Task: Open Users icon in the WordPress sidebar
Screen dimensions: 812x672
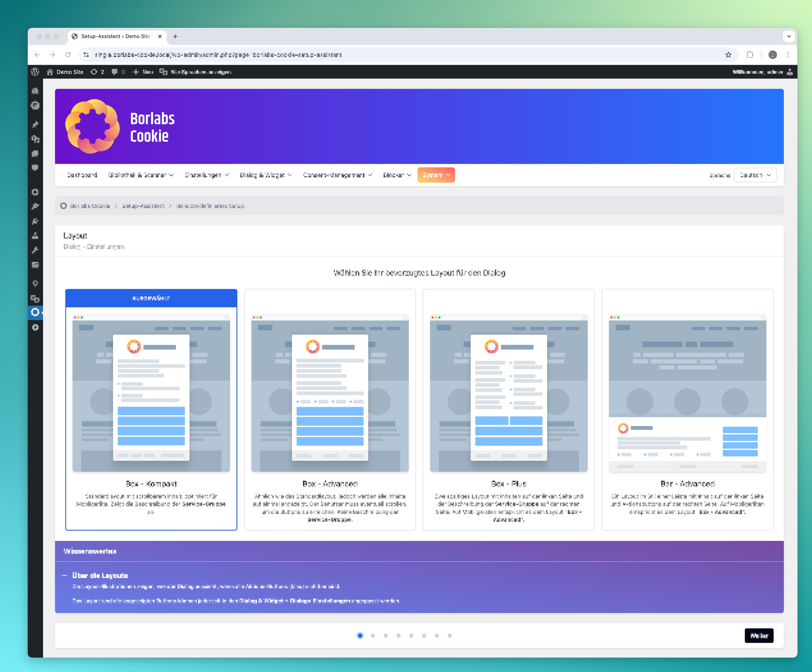Action: point(35,236)
